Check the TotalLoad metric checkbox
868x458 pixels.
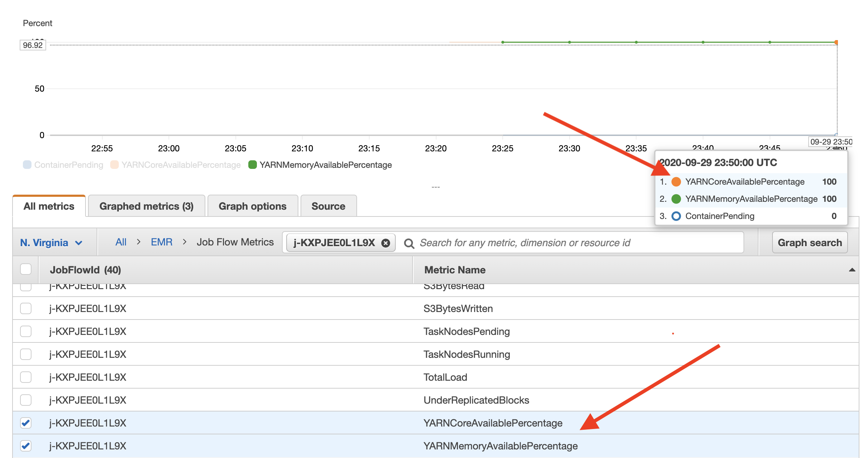(x=26, y=377)
